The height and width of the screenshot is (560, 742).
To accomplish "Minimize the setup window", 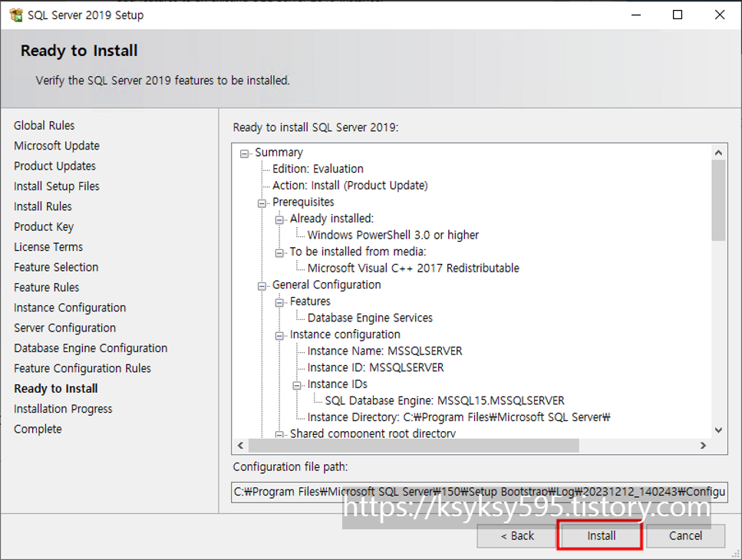I will (636, 15).
